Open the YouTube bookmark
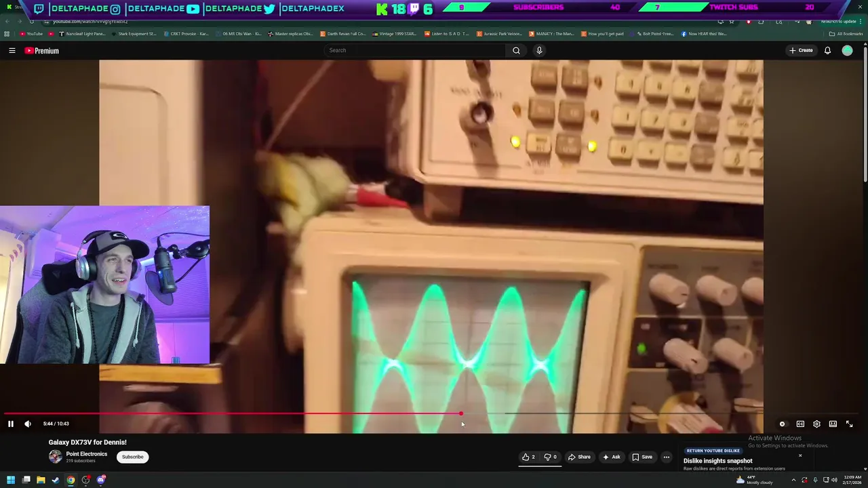The width and height of the screenshot is (868, 488). (x=31, y=34)
